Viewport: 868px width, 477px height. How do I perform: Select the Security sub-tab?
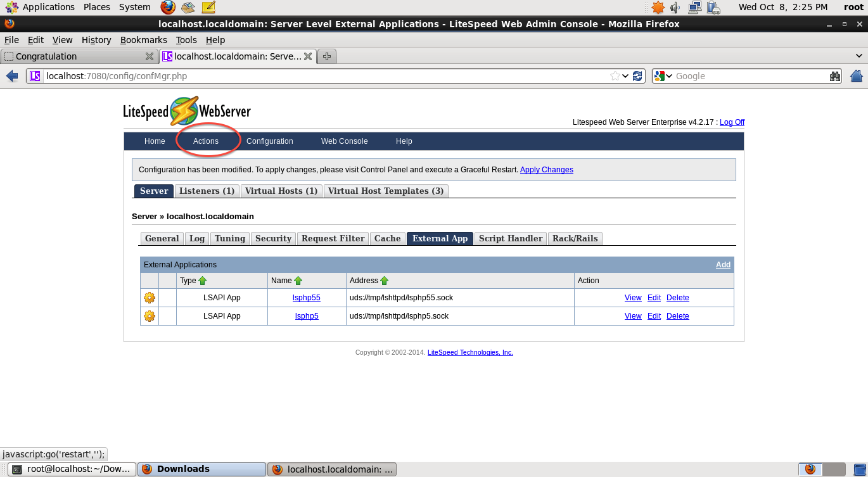(x=273, y=238)
